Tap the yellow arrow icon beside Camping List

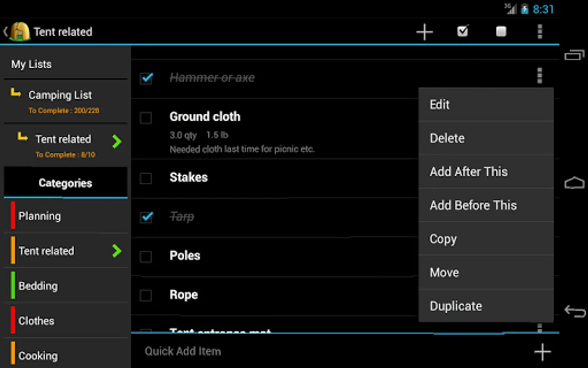tap(16, 93)
